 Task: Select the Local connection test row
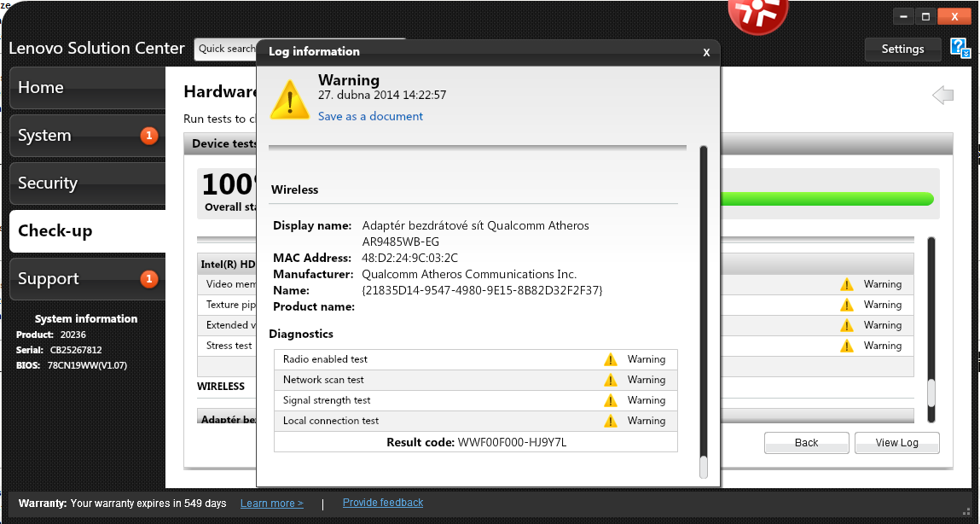tap(476, 421)
